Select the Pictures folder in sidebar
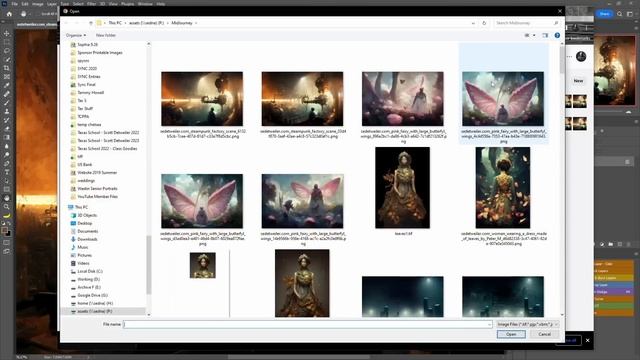Image resolution: width=640 pixels, height=360 pixels. click(x=84, y=256)
